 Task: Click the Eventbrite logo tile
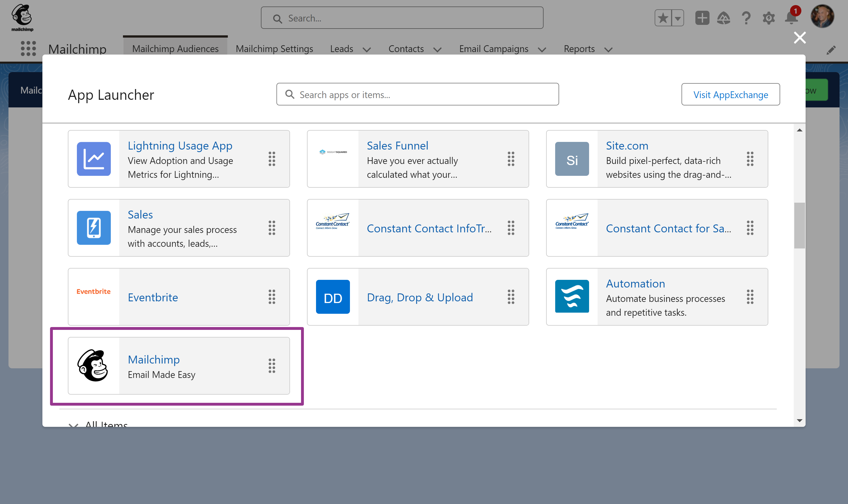click(93, 291)
